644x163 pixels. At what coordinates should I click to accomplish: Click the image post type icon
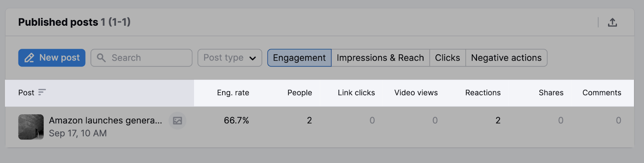[178, 120]
